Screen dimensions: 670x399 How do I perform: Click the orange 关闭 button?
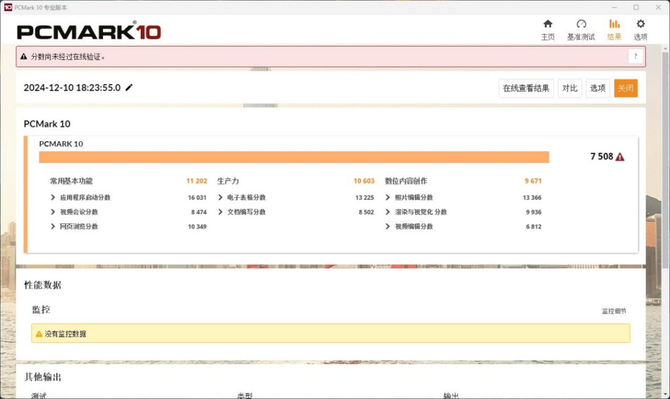626,88
